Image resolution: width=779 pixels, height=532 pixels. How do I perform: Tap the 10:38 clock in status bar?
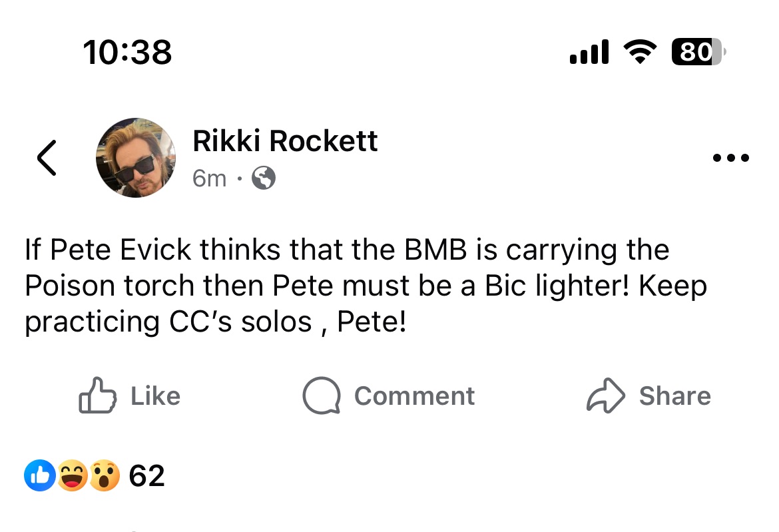[x=128, y=52]
